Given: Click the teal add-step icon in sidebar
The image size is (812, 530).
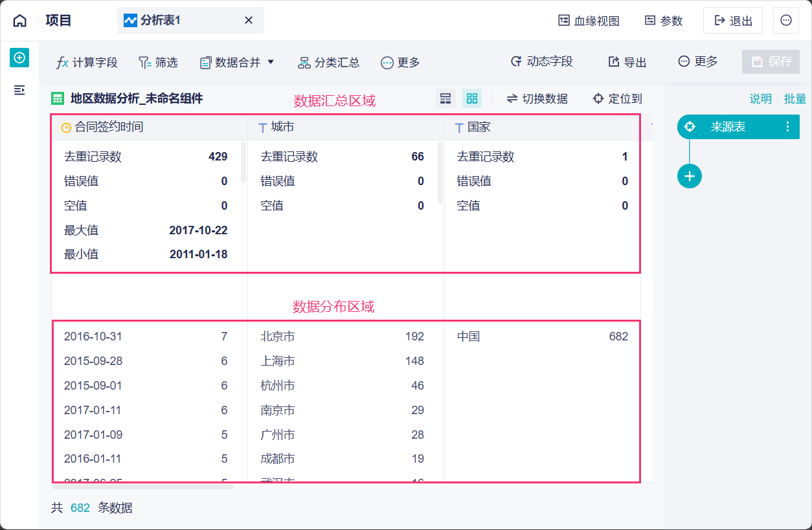Looking at the screenshot, I should click(19, 58).
